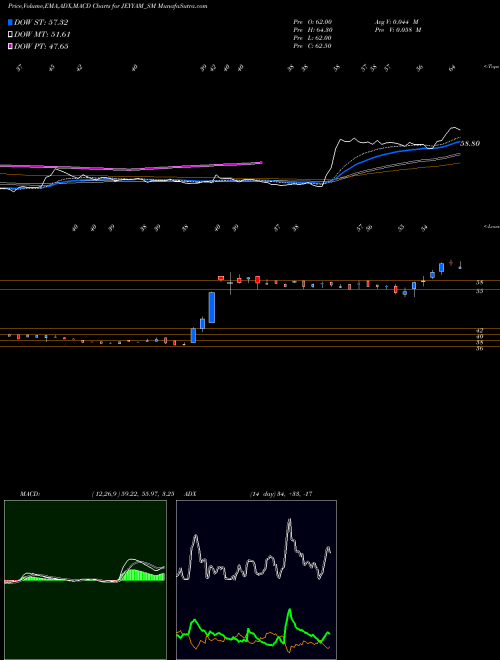Click the Avg V: 0.044 M value
This screenshot has height=660, width=500.
[x=396, y=22]
